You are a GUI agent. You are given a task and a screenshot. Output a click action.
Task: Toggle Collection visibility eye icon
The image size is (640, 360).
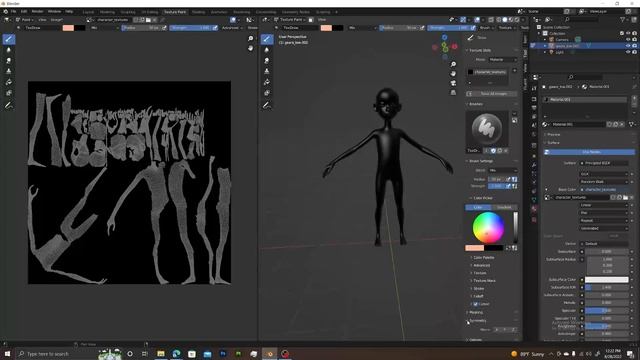point(628,33)
